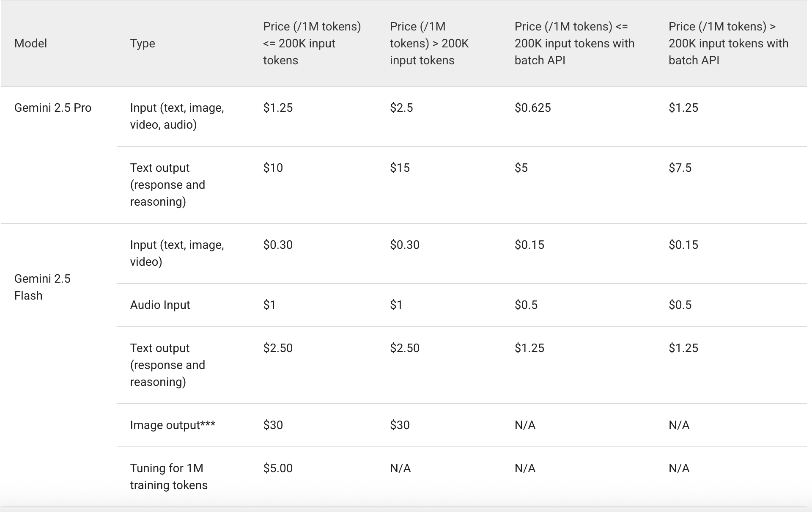Click Audio Input "$1" in <= 200K column
Image resolution: width=812 pixels, height=512 pixels.
point(269,305)
